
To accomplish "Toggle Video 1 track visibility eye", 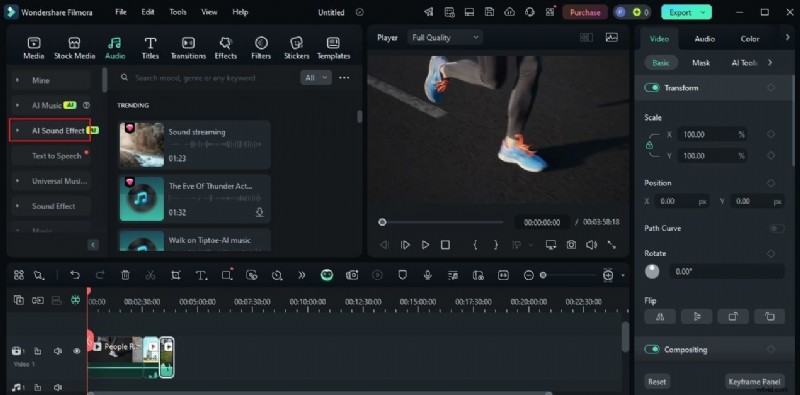I will [x=77, y=351].
